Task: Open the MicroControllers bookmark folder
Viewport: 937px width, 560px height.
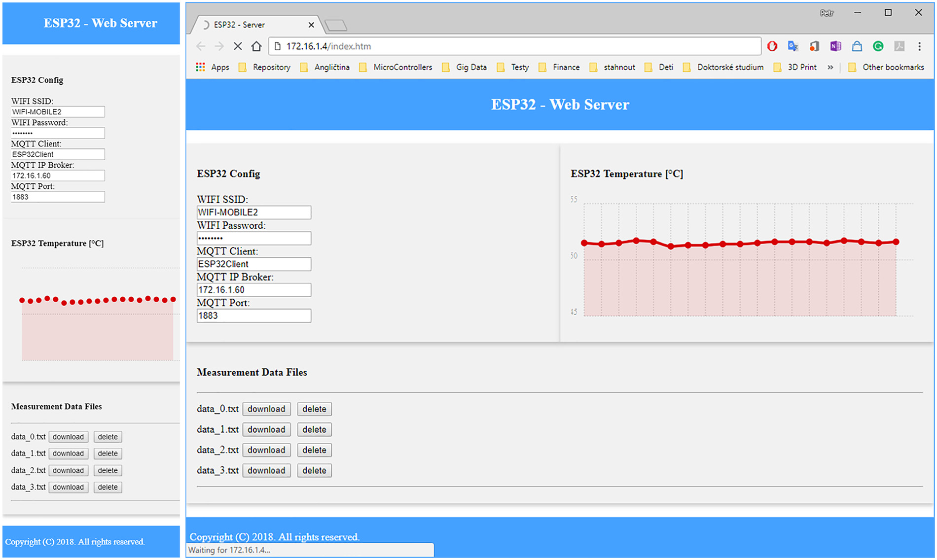Action: [396, 67]
